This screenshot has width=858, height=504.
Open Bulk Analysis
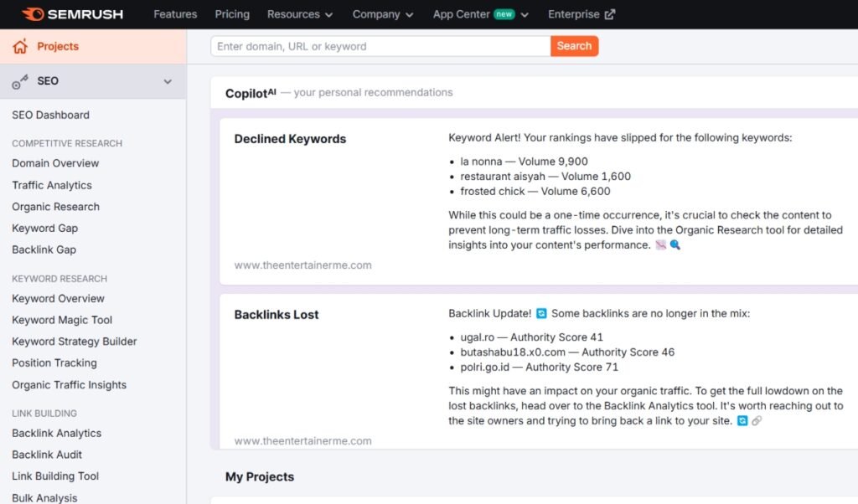44,498
